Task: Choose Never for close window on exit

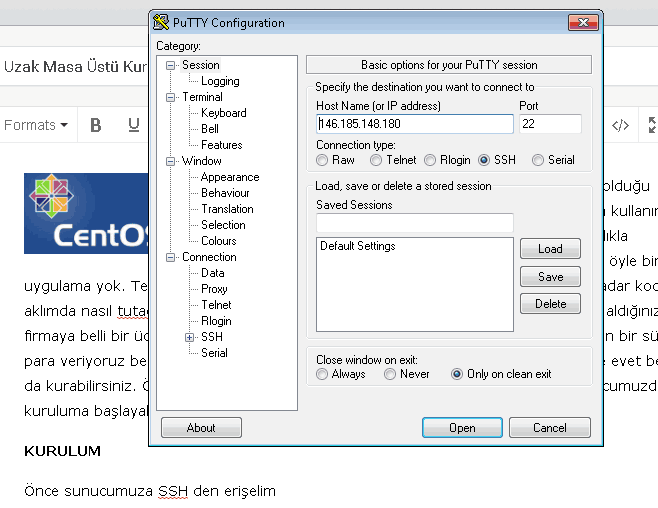Action: (x=378, y=374)
